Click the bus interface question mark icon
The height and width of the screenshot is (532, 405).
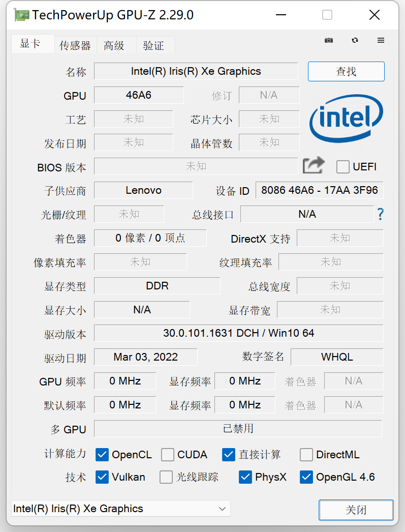[x=381, y=214]
